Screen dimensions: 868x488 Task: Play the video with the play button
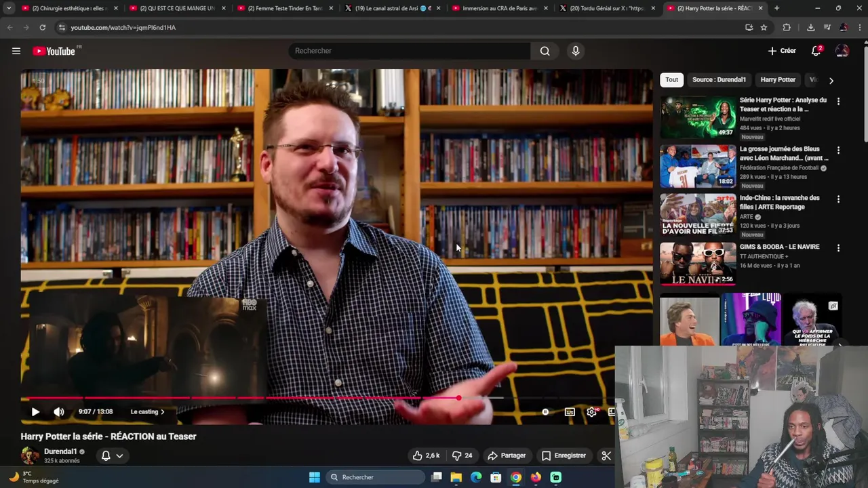tap(35, 411)
